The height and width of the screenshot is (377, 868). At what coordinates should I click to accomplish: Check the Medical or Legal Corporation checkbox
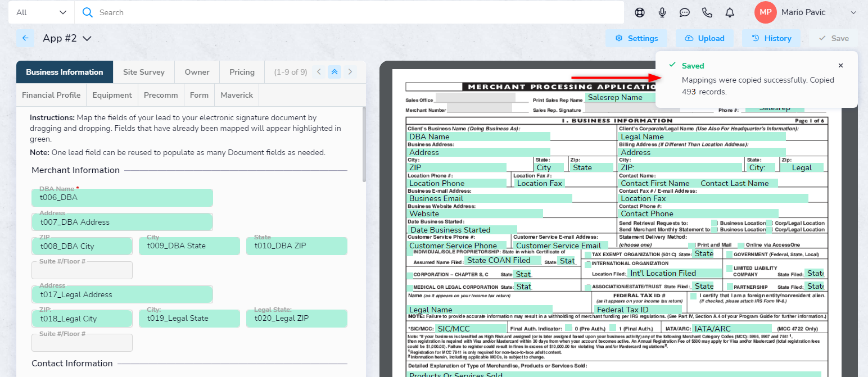(410, 288)
